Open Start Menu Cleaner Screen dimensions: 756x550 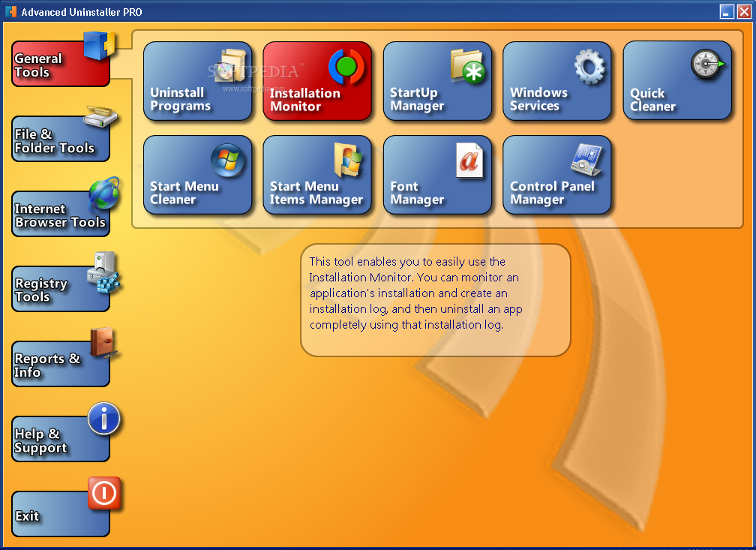[x=198, y=175]
